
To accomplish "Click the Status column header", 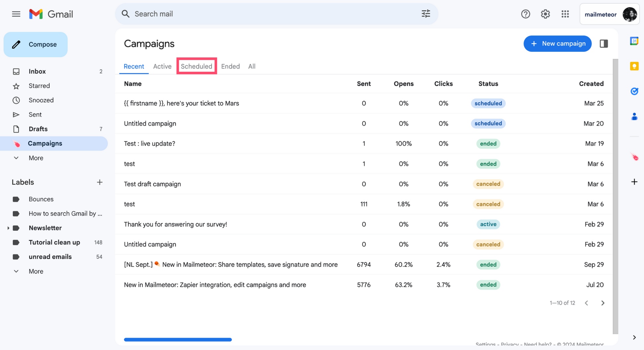I will click(488, 84).
